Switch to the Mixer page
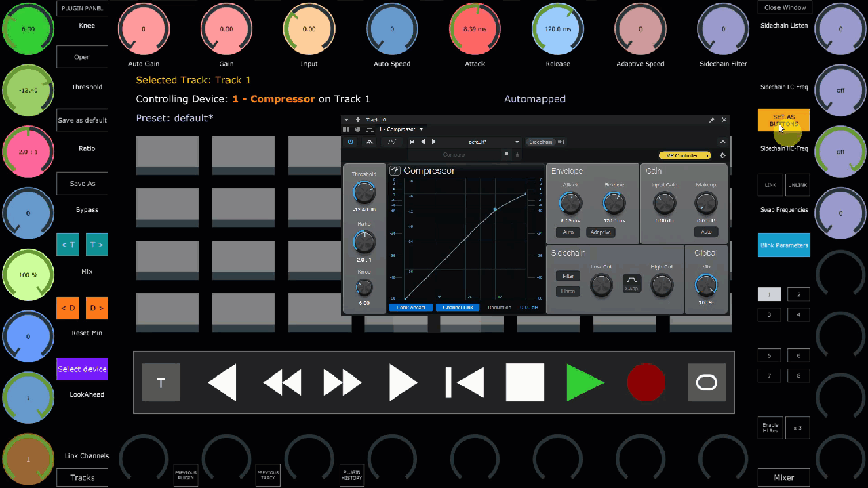 tap(784, 477)
